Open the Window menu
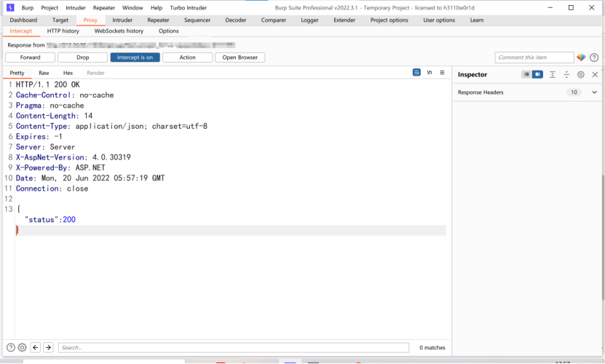605x364 pixels. 133,8
